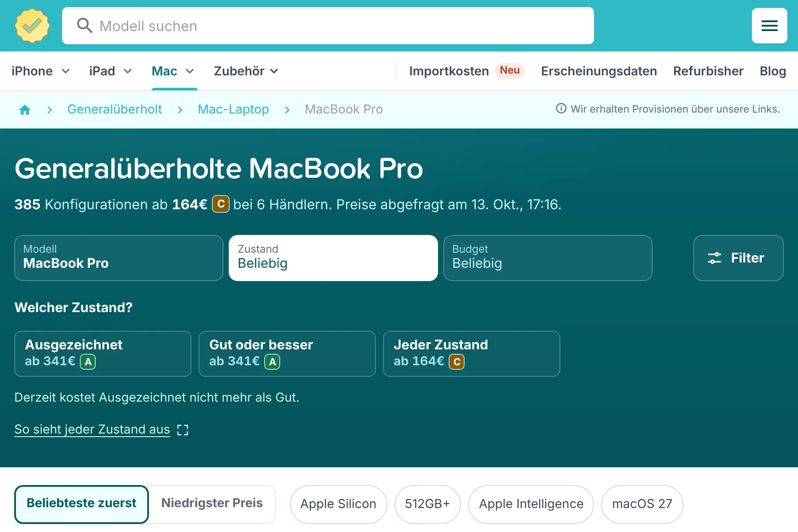This screenshot has width=798, height=532.
Task: Open the Zustand Beliebig selector
Action: pyautogui.click(x=333, y=258)
